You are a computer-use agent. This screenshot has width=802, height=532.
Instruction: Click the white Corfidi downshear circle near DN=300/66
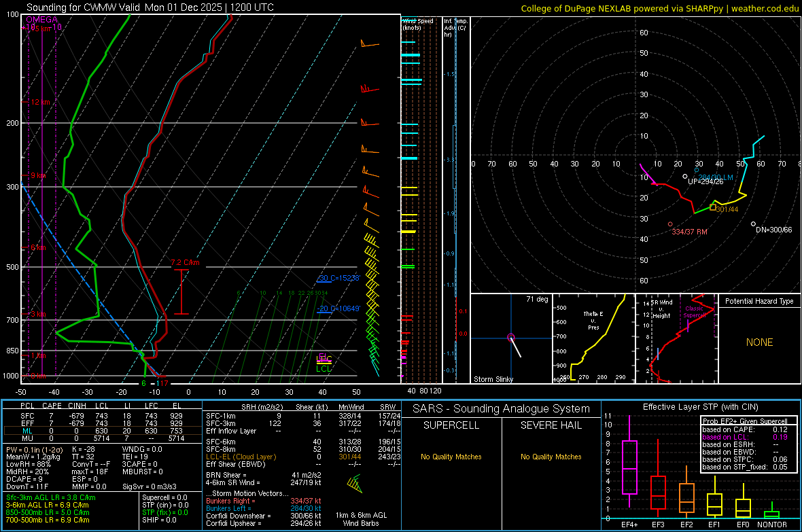753,224
